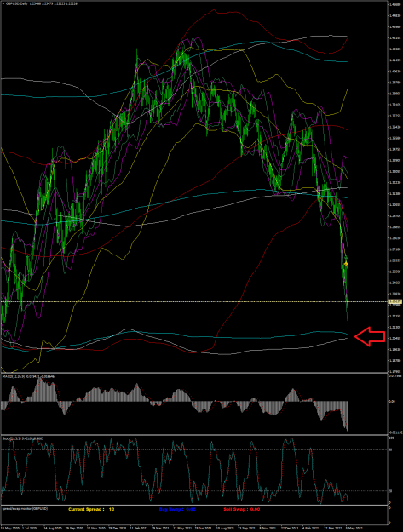403x532 pixels.
Task: Click the Sell Swap text
Action: 242,509
